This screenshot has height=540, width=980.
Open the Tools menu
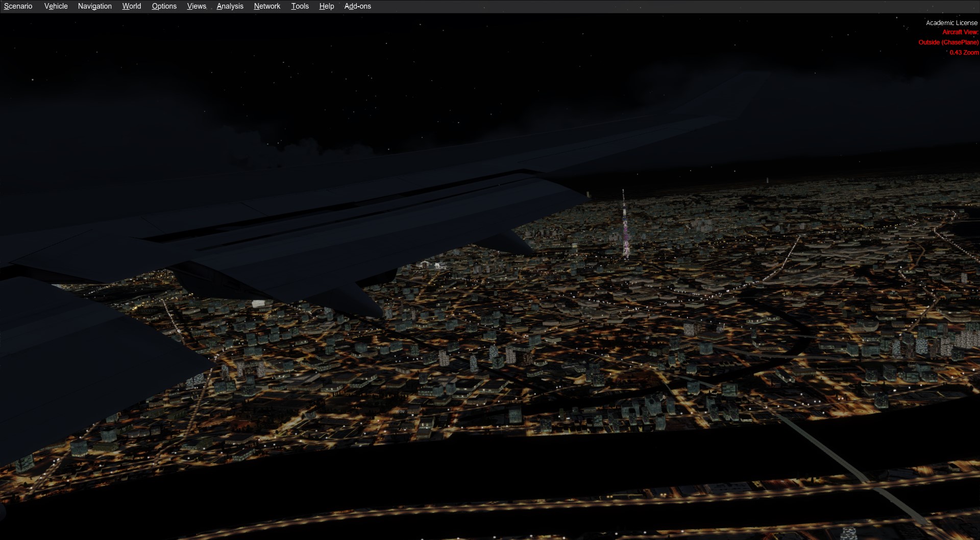pos(300,6)
